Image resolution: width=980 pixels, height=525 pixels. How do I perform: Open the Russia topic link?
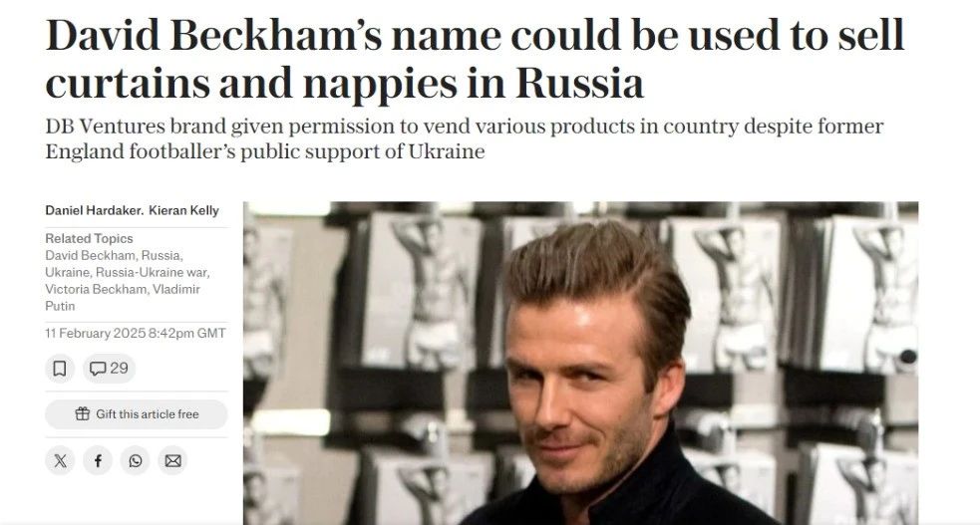click(161, 255)
